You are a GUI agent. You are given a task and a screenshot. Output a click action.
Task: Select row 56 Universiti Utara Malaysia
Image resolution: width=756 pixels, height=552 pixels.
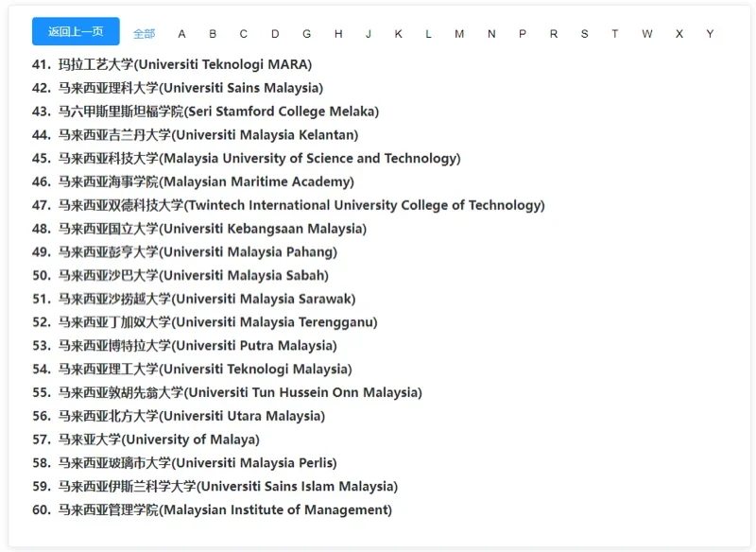[x=179, y=416]
